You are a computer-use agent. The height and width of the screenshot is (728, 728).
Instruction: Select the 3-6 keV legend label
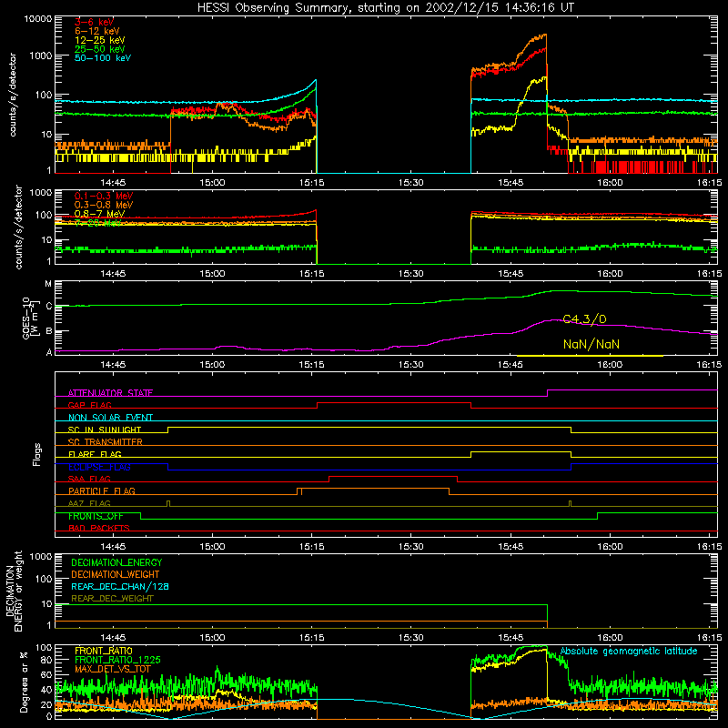94,22
